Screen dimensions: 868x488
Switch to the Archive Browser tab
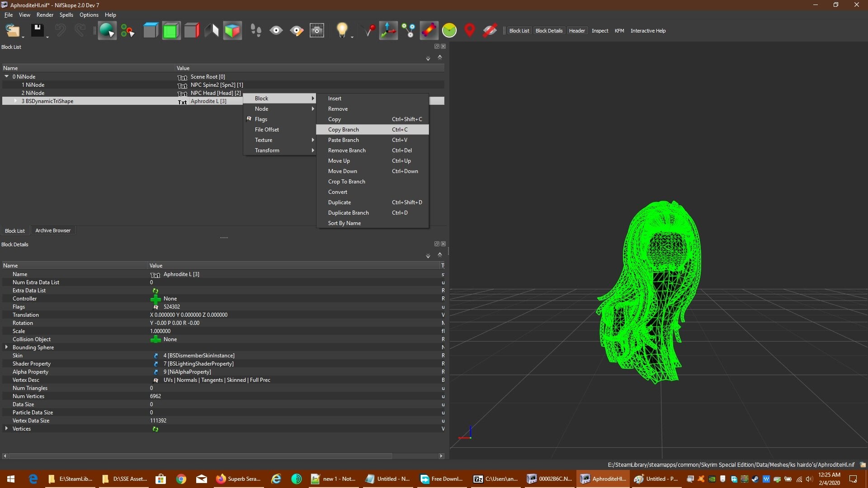coord(53,230)
